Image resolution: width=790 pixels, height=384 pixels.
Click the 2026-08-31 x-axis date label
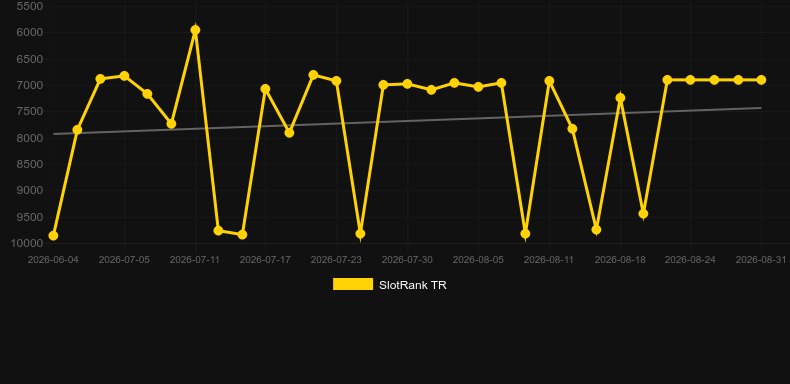click(x=761, y=260)
